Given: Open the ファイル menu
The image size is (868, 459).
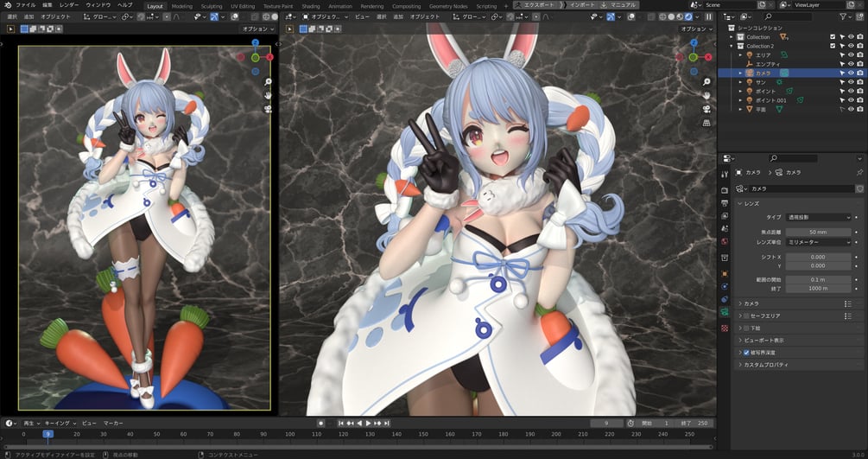Looking at the screenshot, I should [25, 5].
